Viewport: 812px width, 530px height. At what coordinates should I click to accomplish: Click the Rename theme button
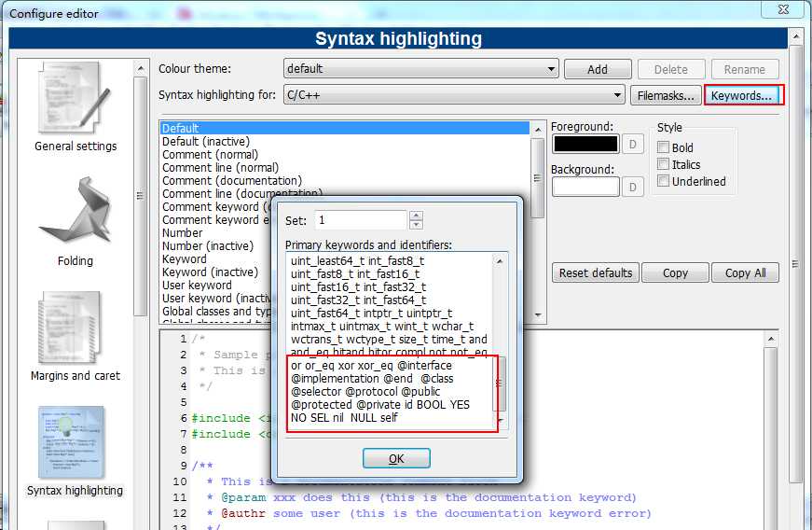click(x=745, y=69)
